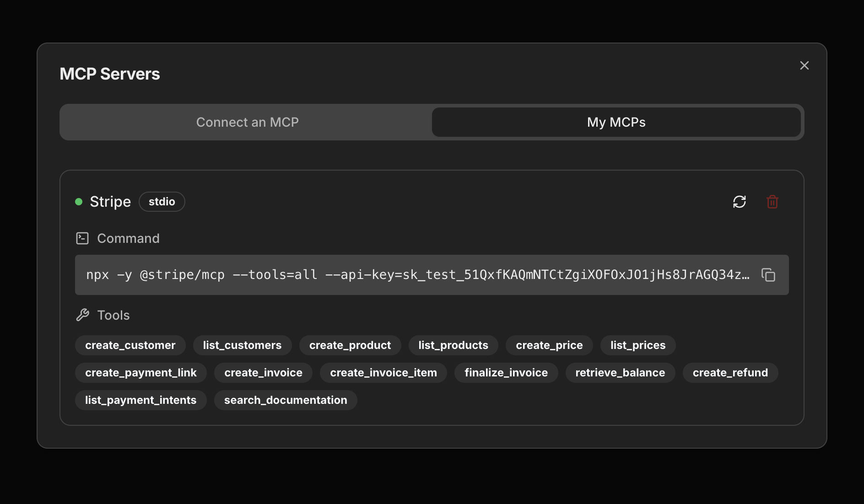Click inside the npx command field
The height and width of the screenshot is (504, 864).
pos(412,275)
